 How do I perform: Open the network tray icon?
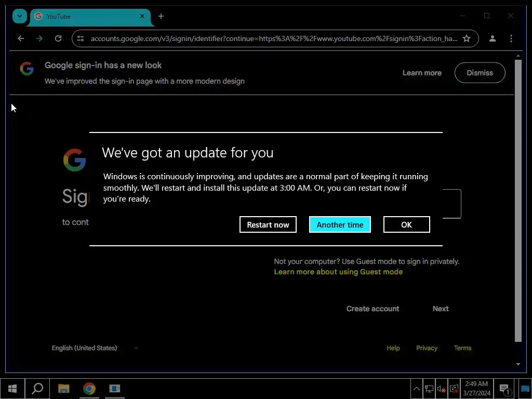click(x=429, y=389)
